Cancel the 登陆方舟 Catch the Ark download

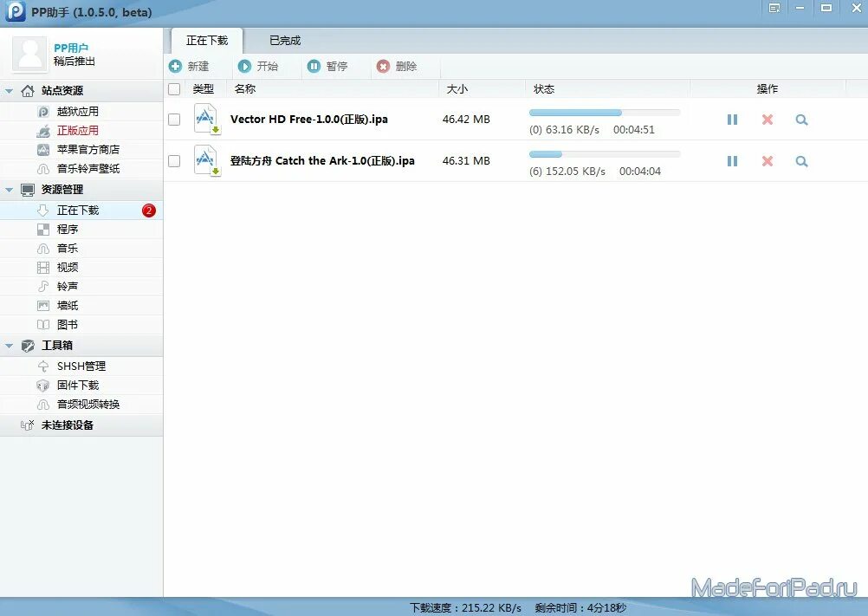767,160
